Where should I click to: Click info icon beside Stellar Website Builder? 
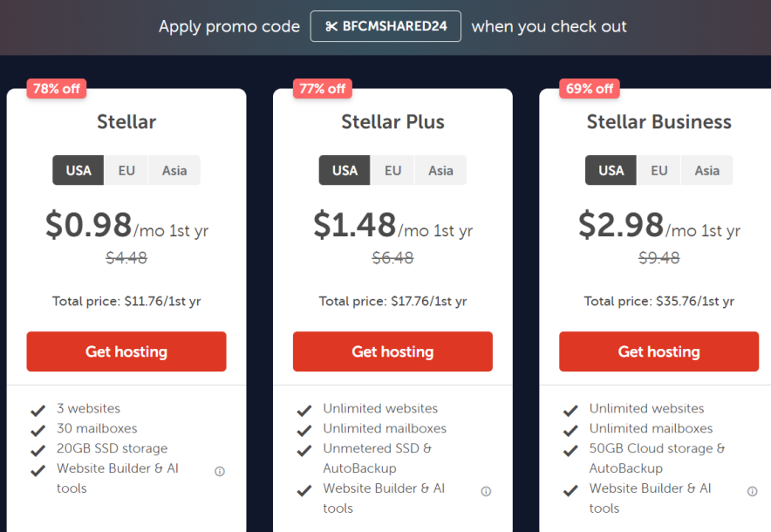[x=220, y=471]
